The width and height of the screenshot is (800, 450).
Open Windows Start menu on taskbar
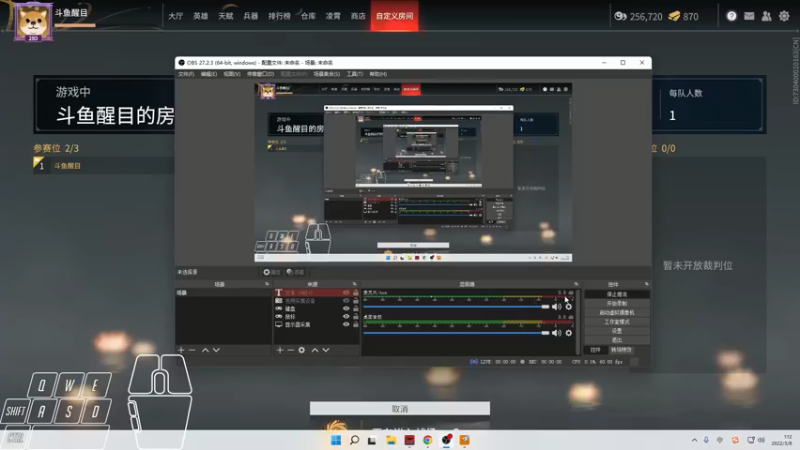coord(336,440)
